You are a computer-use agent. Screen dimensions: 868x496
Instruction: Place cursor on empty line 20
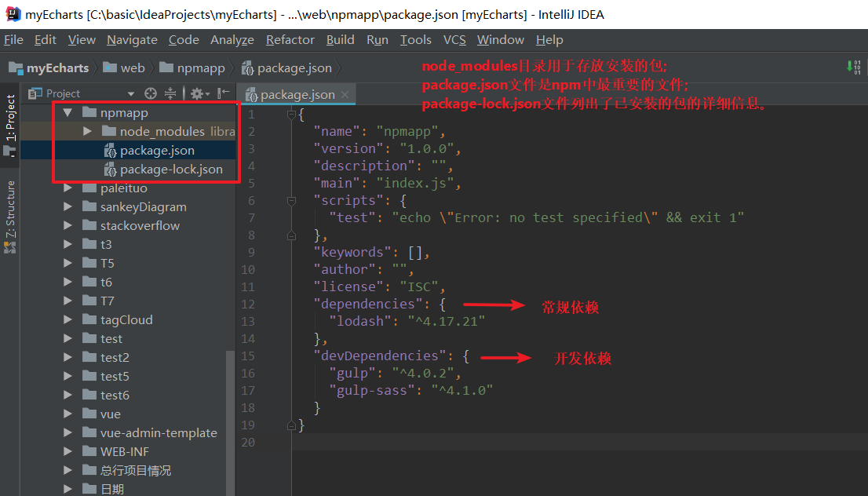pyautogui.click(x=580, y=443)
